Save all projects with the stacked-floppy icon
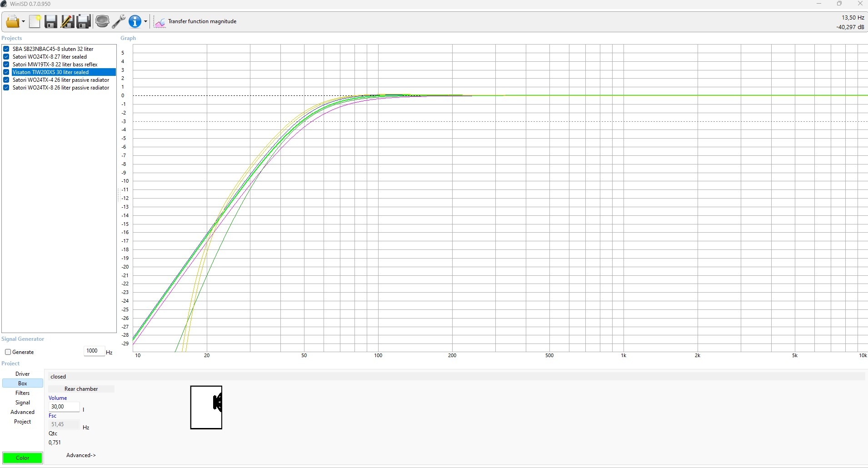The width and height of the screenshot is (868, 468). coord(84,21)
